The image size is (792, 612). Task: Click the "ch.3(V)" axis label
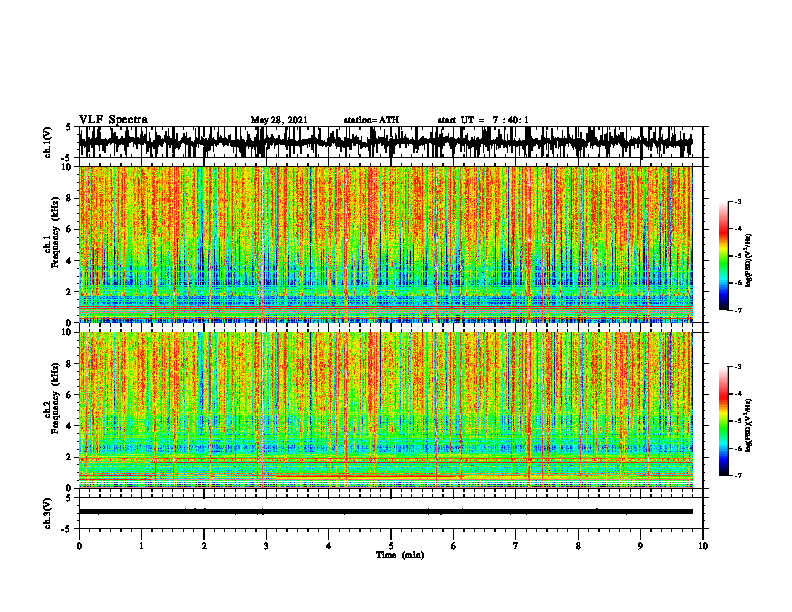(47, 514)
